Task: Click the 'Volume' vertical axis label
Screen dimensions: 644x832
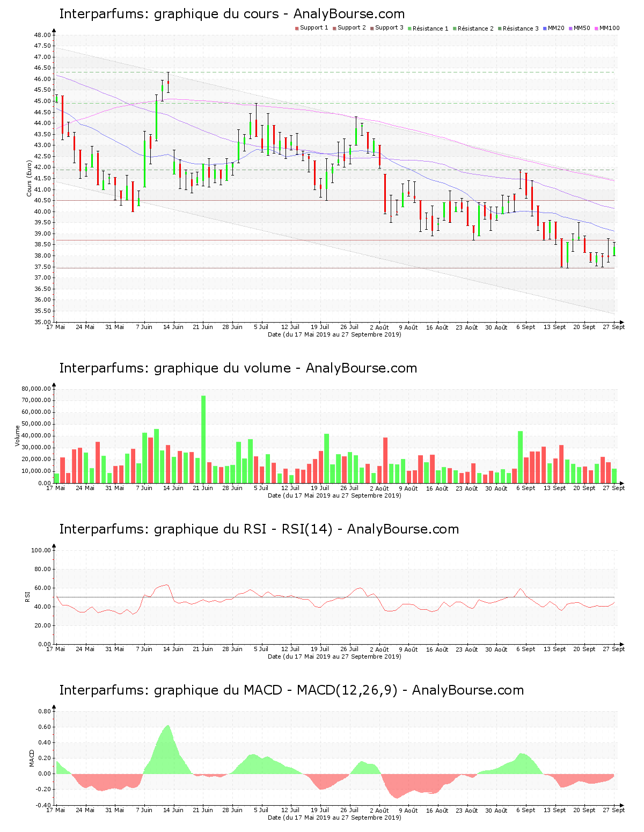Action: point(18,436)
